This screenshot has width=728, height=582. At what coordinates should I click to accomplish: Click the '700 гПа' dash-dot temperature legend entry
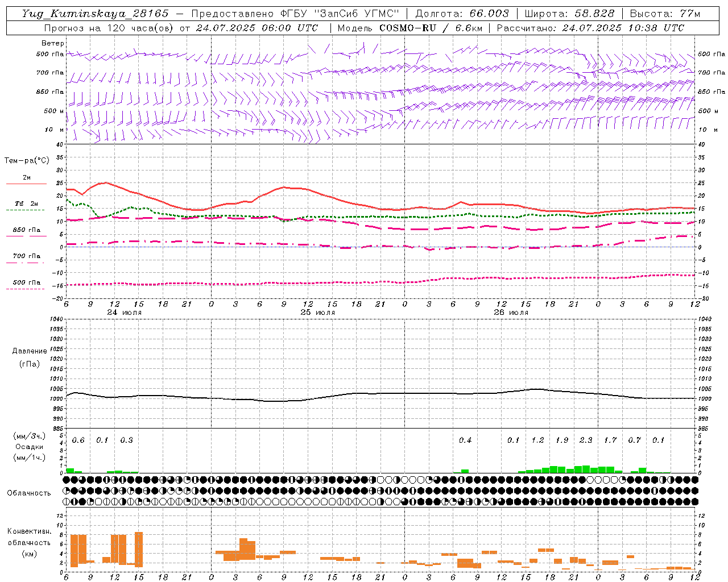(27, 256)
